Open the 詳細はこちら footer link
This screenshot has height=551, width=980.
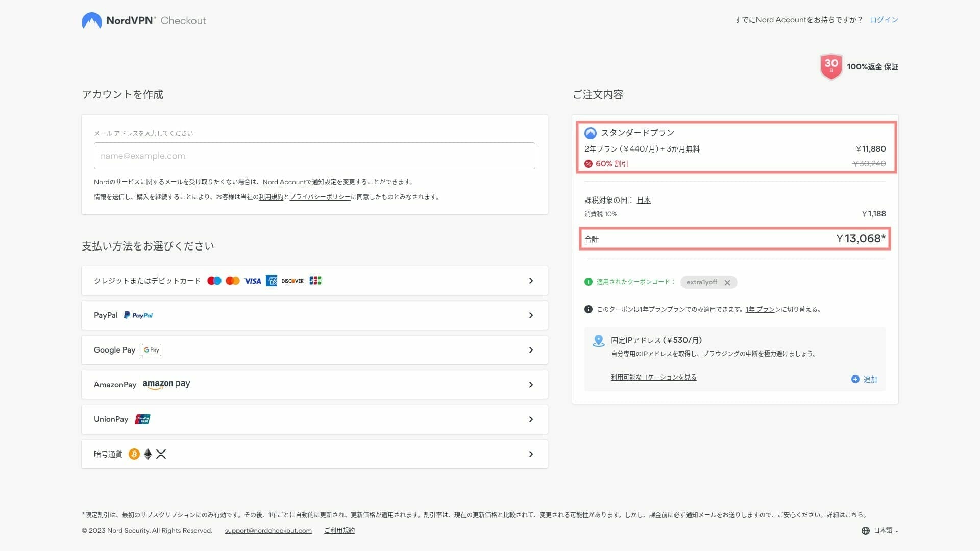click(x=845, y=515)
